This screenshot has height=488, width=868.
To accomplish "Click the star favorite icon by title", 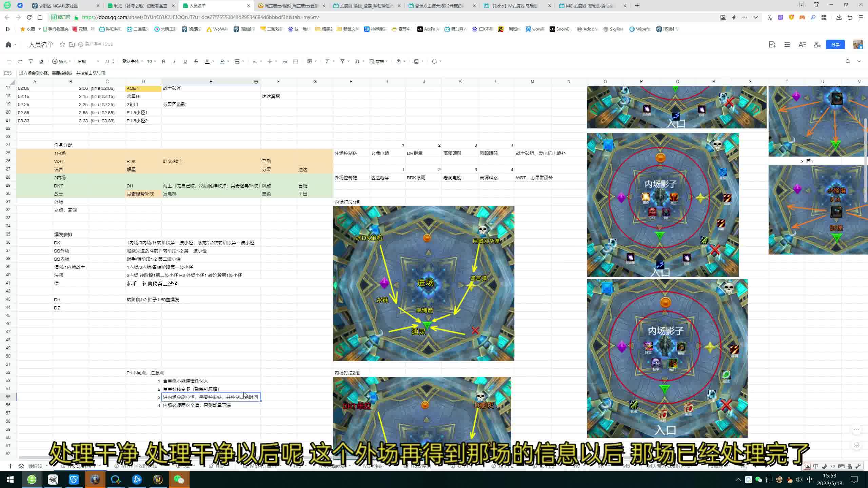I will 62,44.
